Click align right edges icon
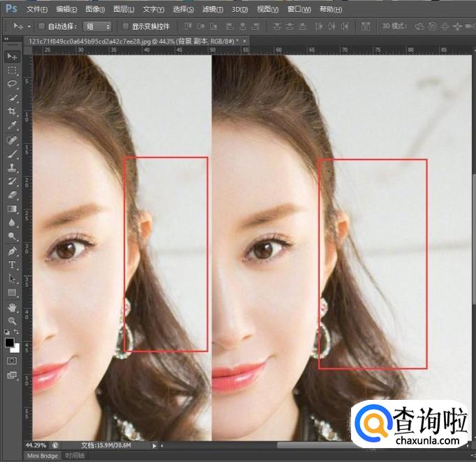This screenshot has width=476, height=462. click(x=255, y=27)
